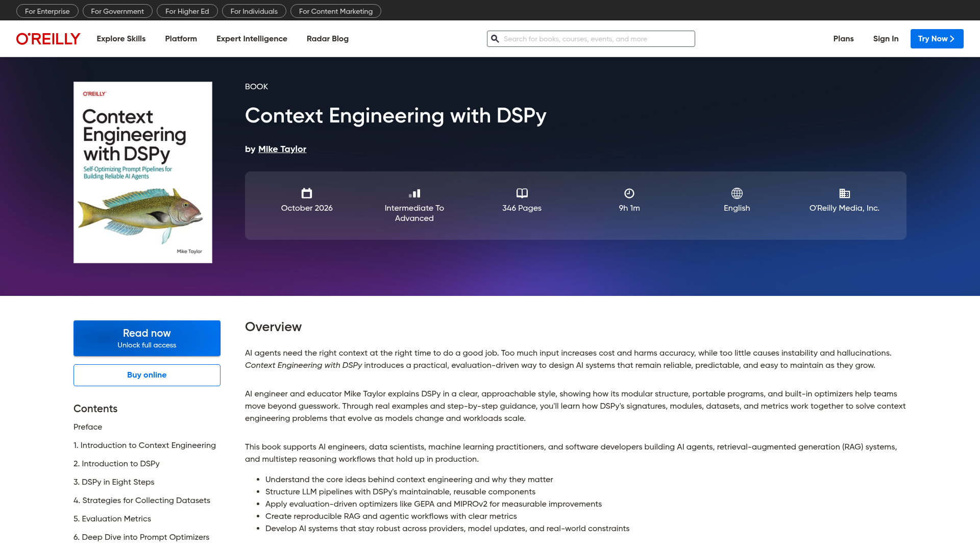Click Read now unlock full access

(x=147, y=338)
